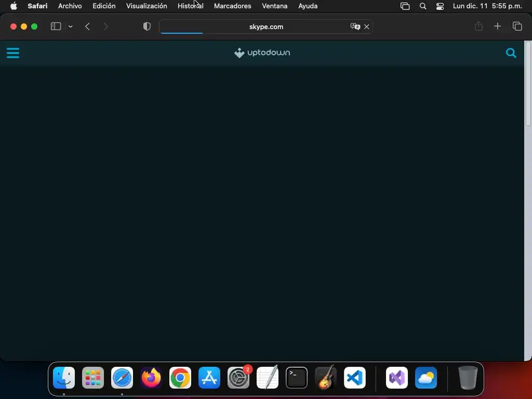The image size is (532, 399).
Task: Click the Uptodown logo
Action: point(262,53)
